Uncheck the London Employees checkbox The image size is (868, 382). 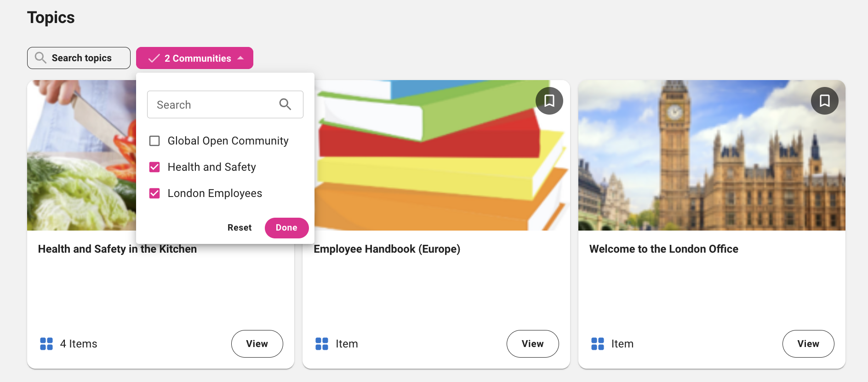(154, 193)
